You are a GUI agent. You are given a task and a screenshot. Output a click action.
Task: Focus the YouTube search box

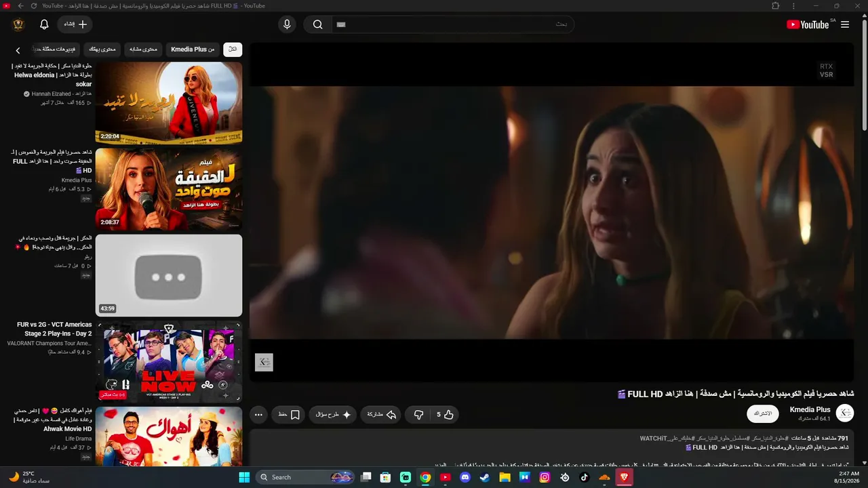point(453,24)
